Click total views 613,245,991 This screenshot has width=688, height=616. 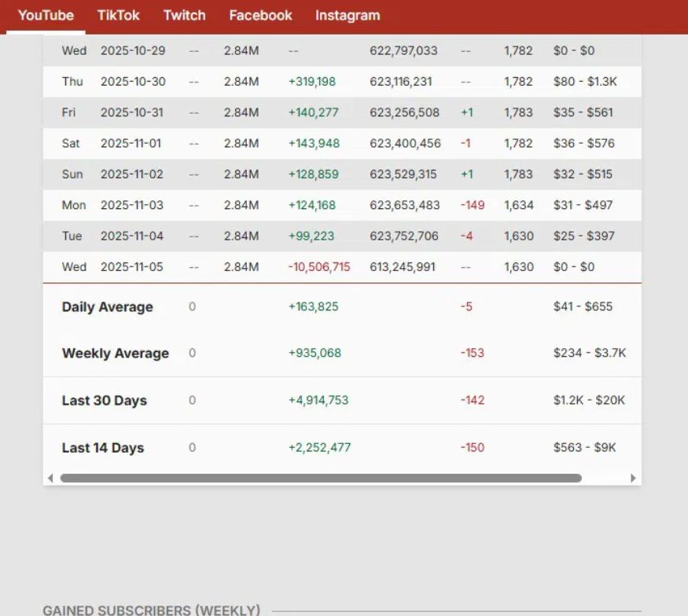403,267
